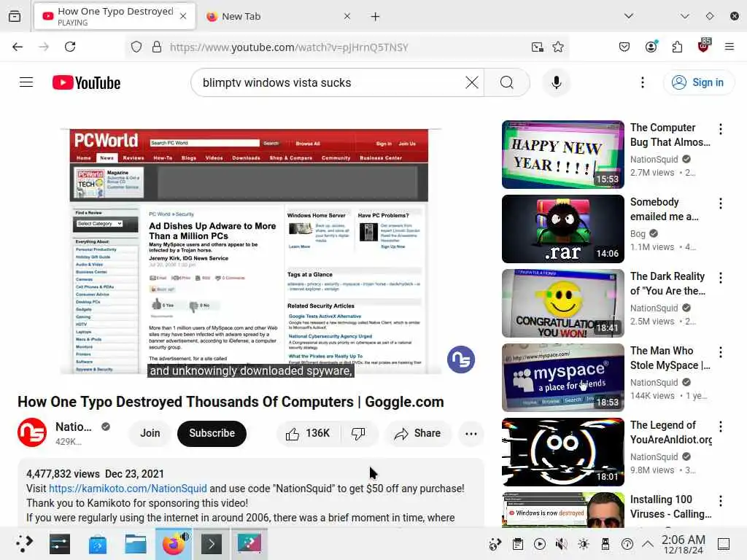Open the clock showing 2:06 AM
Viewport: 747px width, 560px height.
683,544
